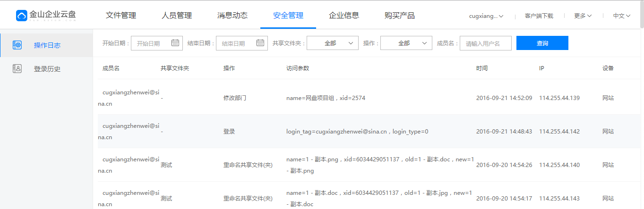
Task: Expand the 更多 menu
Action: pos(583,16)
